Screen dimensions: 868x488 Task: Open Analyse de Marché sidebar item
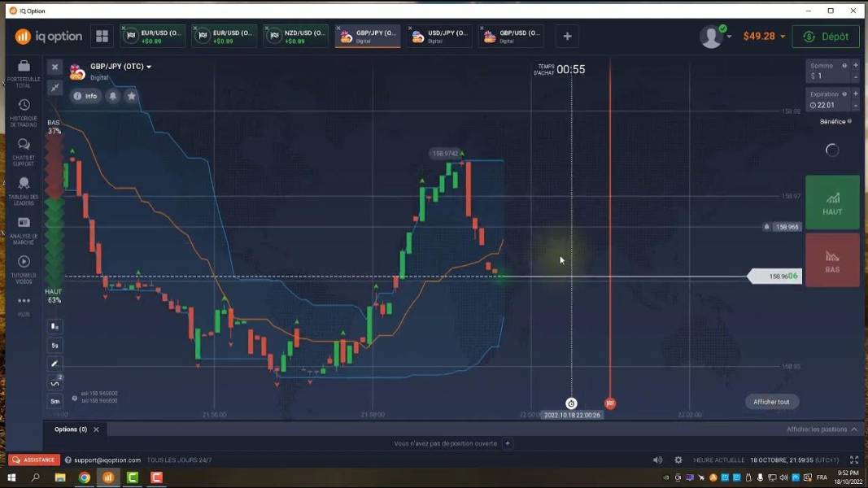tap(24, 231)
